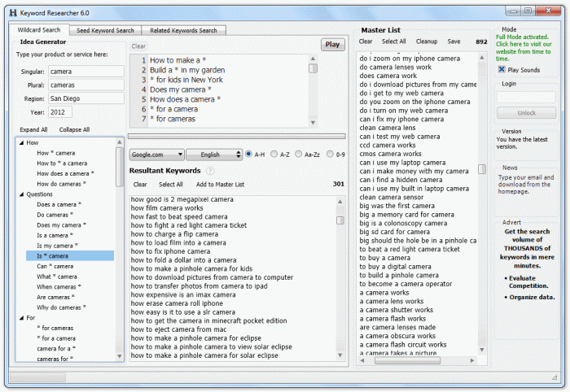Select tree item 'Does my camera *'
Image resolution: width=570 pixels, height=392 pixels.
[x=61, y=225]
